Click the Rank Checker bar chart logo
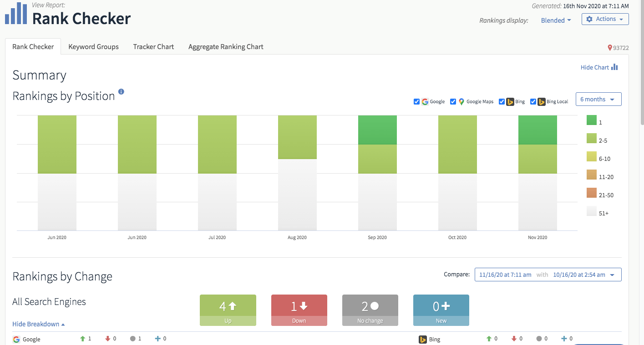The width and height of the screenshot is (644, 345). click(15, 14)
